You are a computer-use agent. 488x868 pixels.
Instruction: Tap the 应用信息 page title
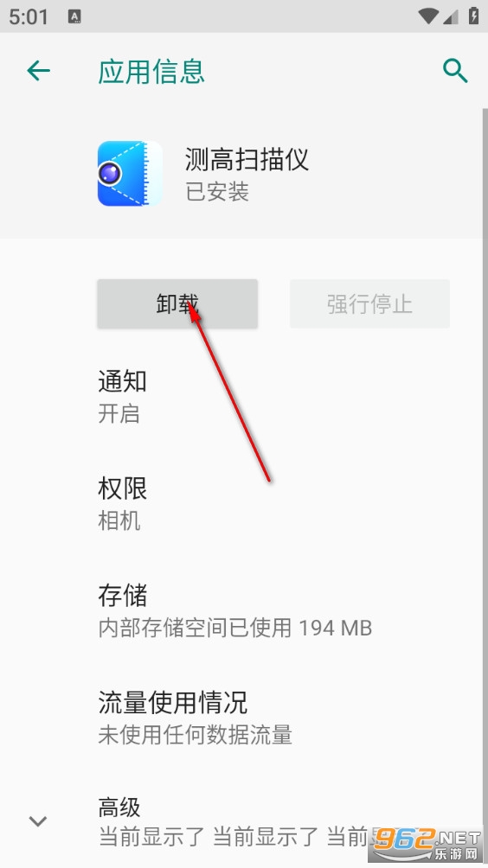pos(151,72)
